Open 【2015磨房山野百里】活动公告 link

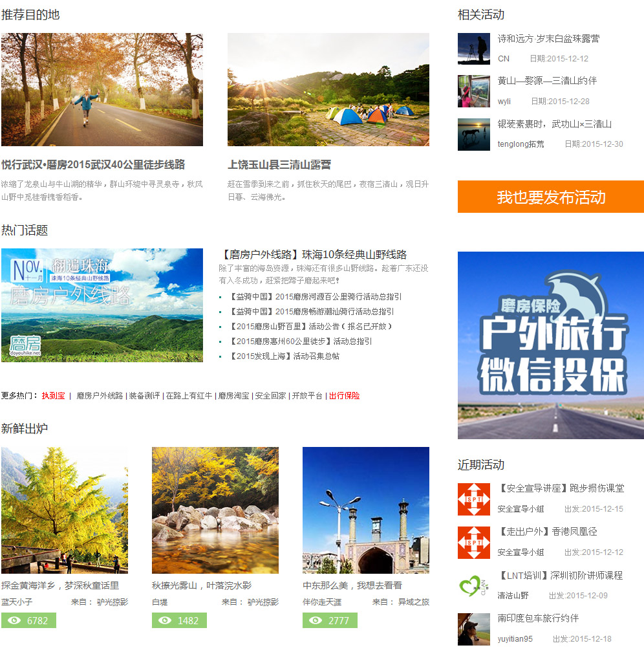coord(311,327)
